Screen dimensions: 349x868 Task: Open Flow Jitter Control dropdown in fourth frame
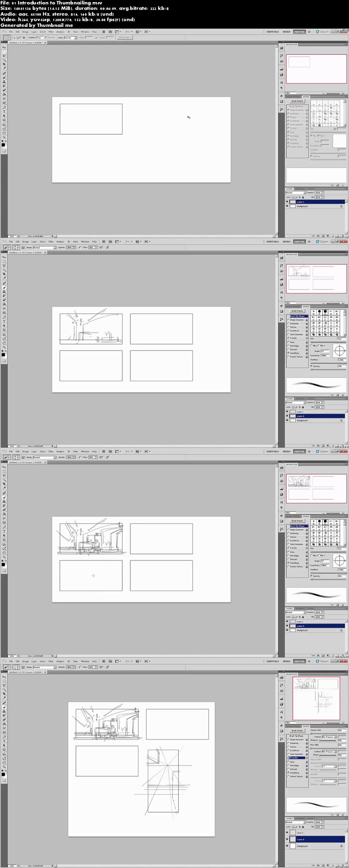click(329, 751)
